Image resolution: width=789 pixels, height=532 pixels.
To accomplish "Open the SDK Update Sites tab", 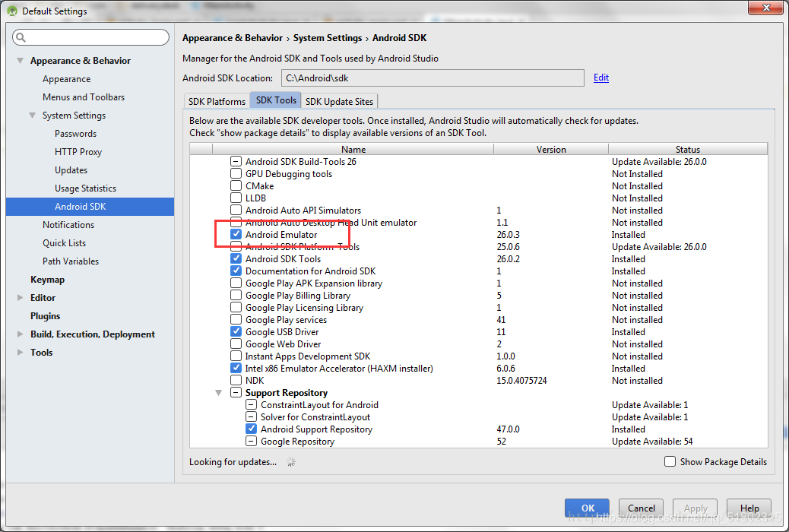I will [x=339, y=101].
